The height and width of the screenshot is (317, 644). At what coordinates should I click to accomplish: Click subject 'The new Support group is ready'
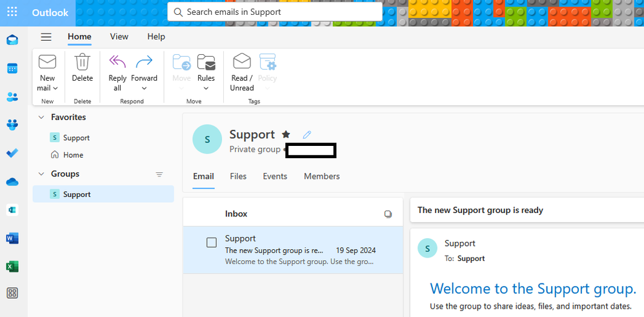tap(481, 210)
